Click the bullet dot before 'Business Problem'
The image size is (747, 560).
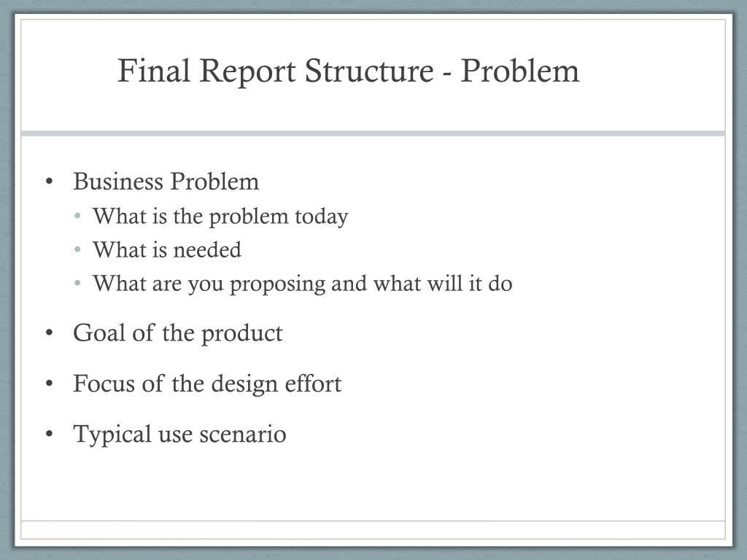point(49,182)
